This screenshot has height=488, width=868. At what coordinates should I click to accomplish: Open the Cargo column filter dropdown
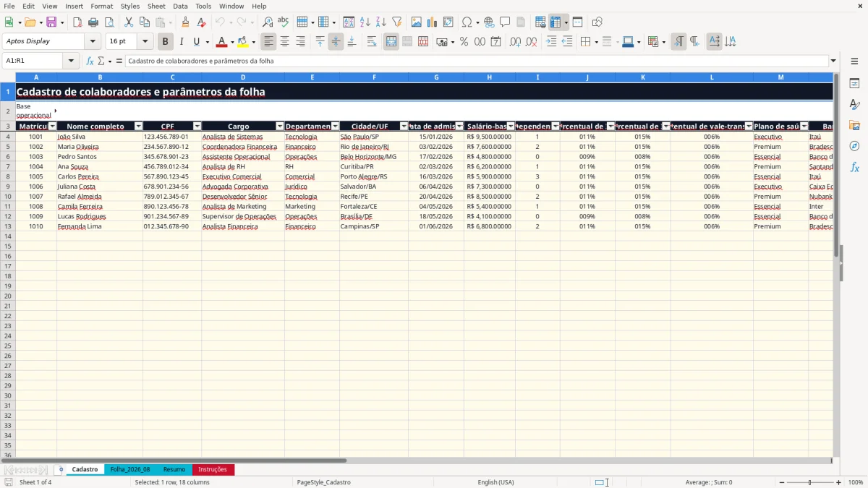(x=280, y=127)
